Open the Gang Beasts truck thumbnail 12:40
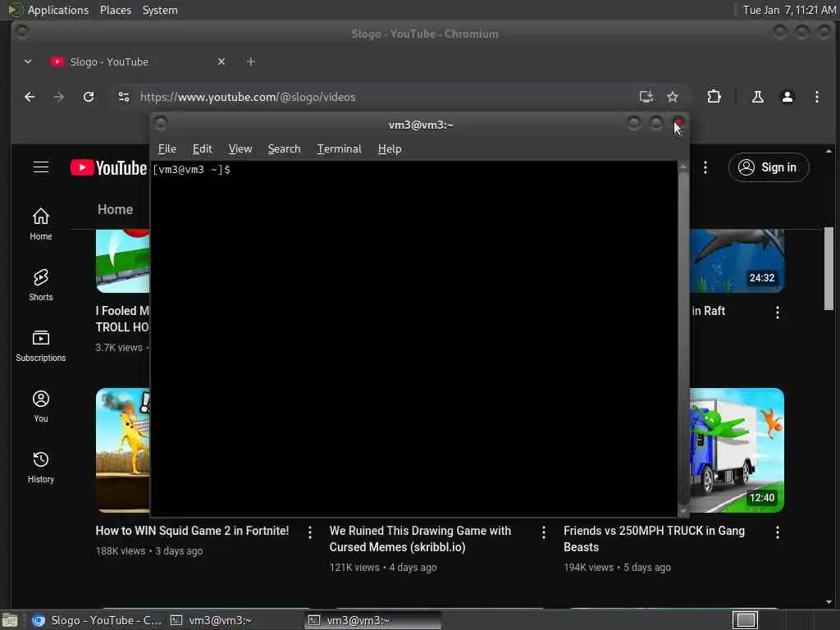The image size is (840, 630). point(737,450)
